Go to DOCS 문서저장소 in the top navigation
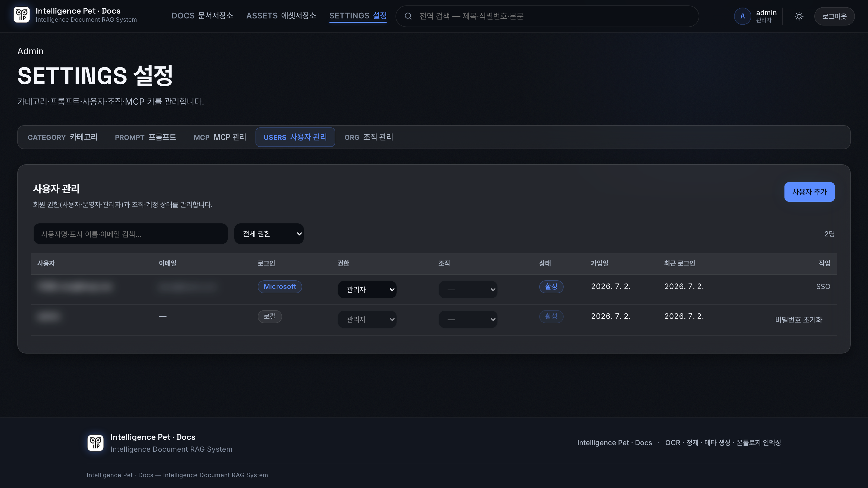Screen dimensions: 868x488 pos(202,16)
